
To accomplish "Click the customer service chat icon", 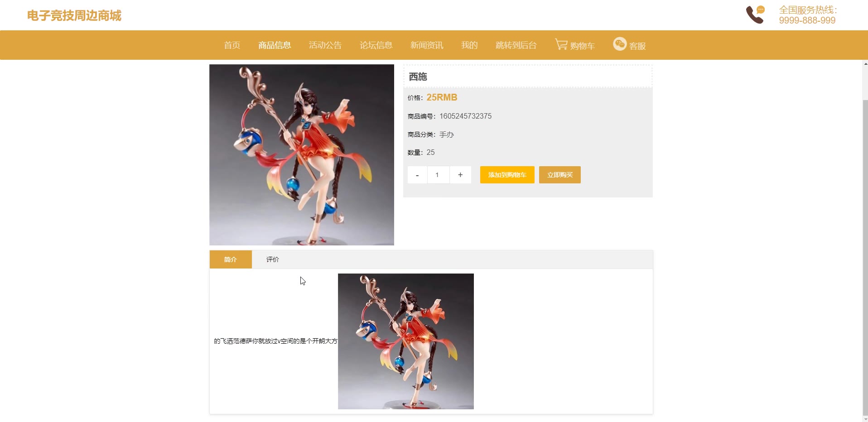I will click(x=620, y=44).
